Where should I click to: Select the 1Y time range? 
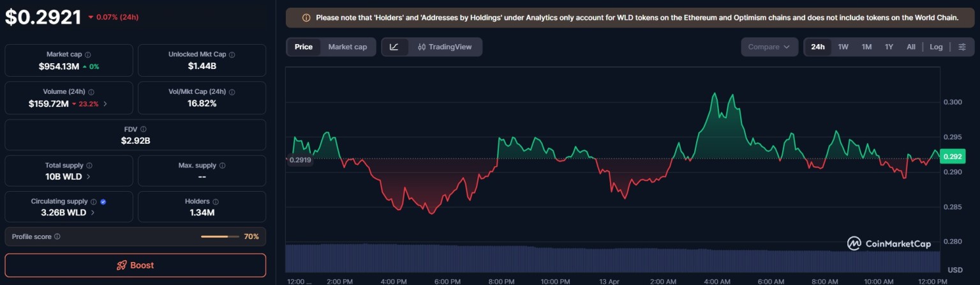889,47
